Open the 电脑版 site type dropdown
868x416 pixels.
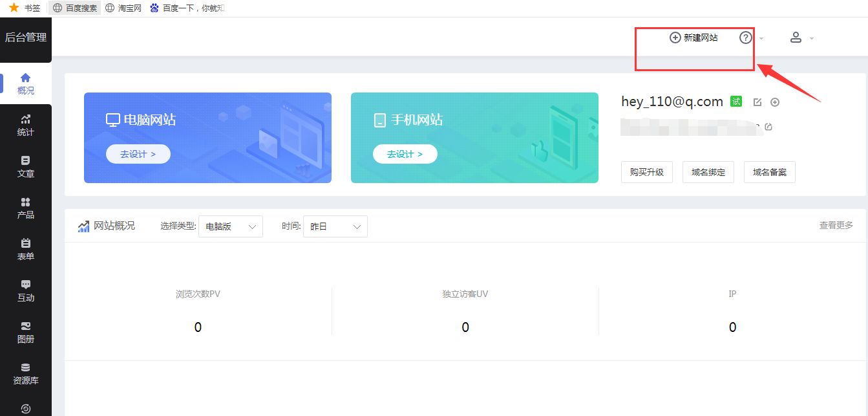pyautogui.click(x=230, y=226)
